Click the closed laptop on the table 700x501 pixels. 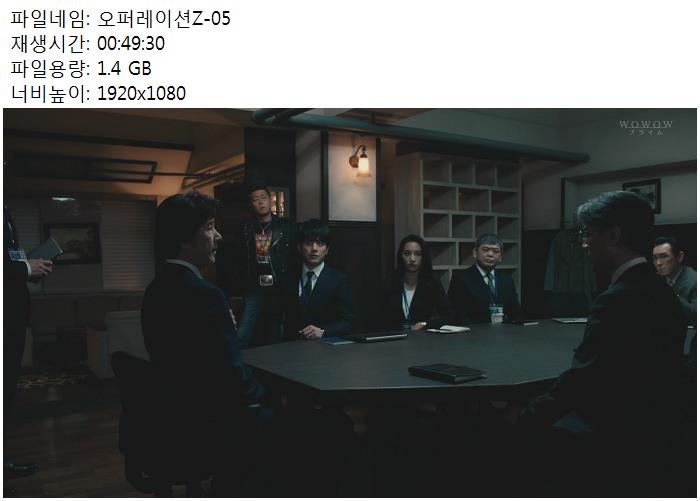tap(377, 337)
